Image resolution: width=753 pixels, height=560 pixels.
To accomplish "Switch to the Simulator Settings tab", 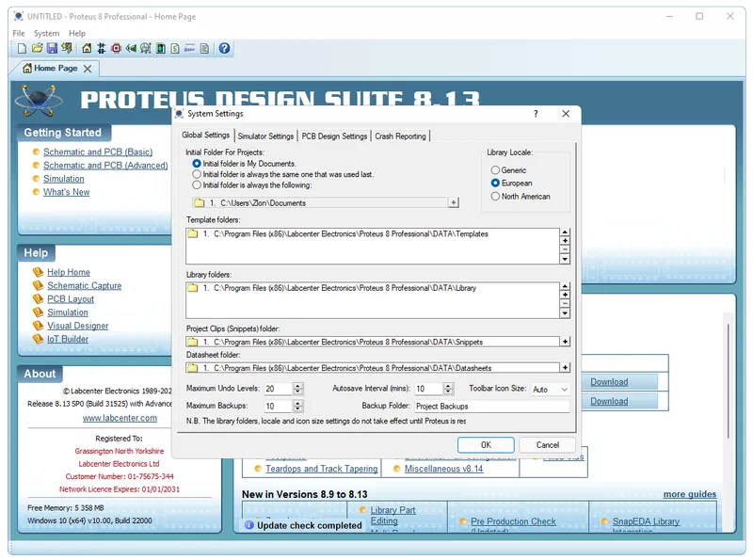I will pyautogui.click(x=265, y=136).
